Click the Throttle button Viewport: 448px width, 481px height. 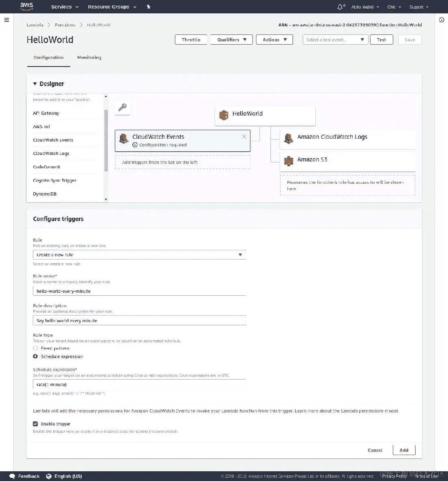(x=191, y=40)
